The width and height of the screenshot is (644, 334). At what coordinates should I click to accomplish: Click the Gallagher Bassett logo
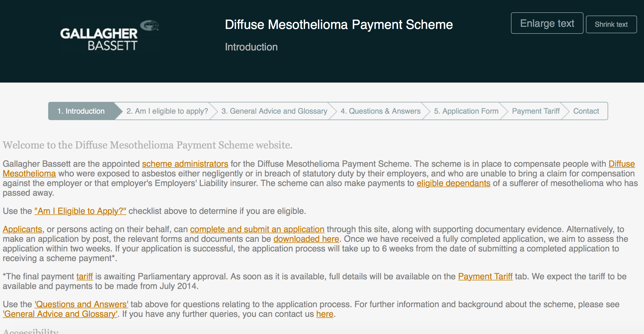click(x=110, y=35)
